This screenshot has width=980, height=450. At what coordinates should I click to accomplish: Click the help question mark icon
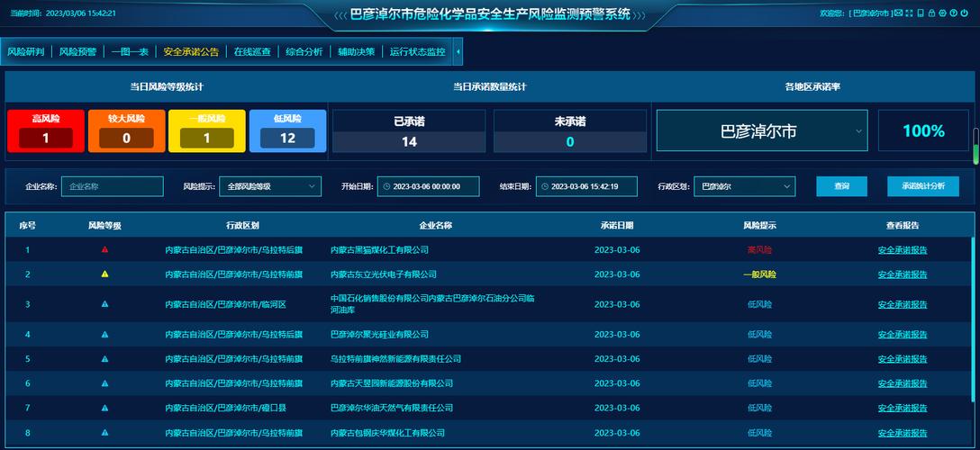click(954, 13)
